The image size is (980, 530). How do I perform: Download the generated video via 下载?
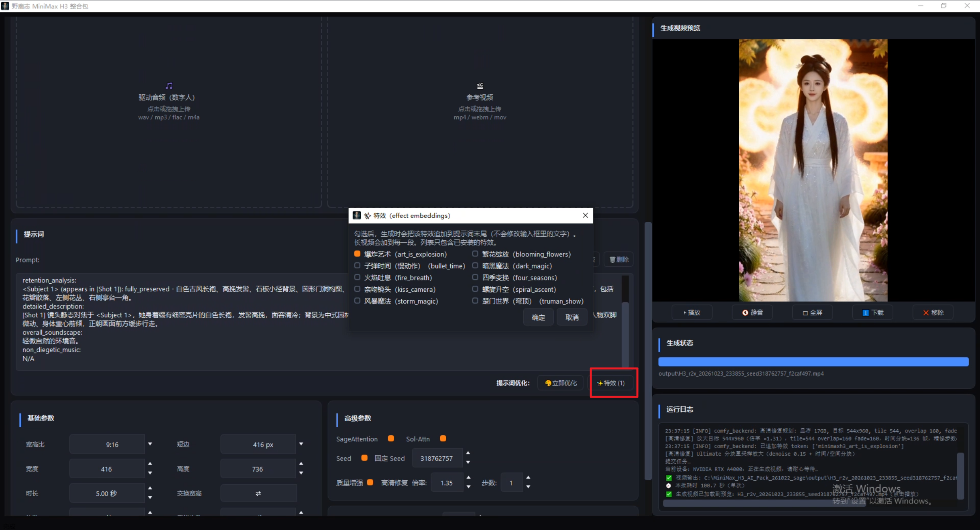pos(873,313)
